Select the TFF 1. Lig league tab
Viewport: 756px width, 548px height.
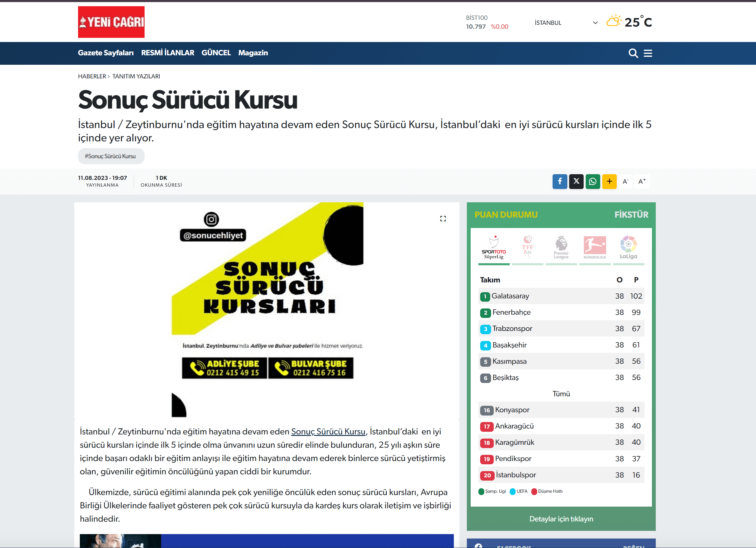(x=527, y=249)
